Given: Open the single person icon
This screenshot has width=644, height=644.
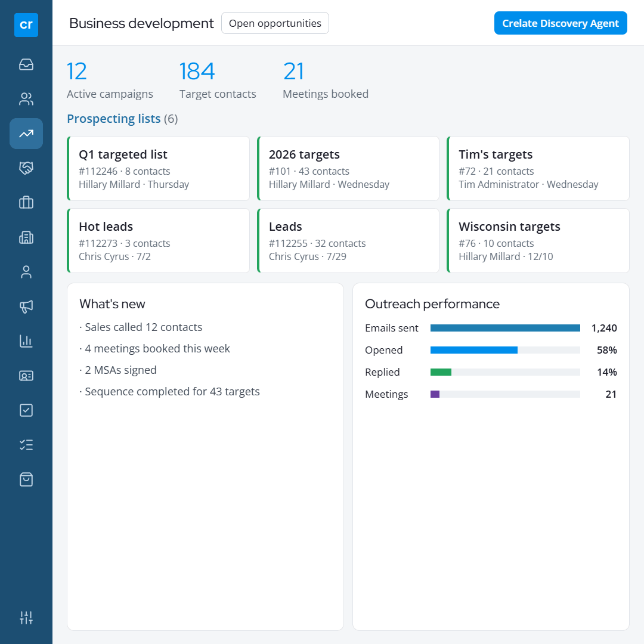Looking at the screenshot, I should click(26, 272).
